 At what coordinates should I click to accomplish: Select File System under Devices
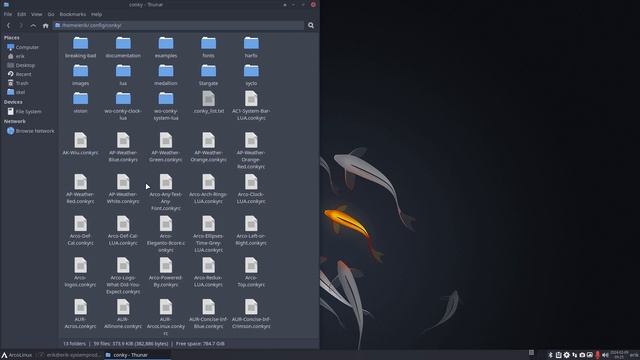(x=29, y=111)
